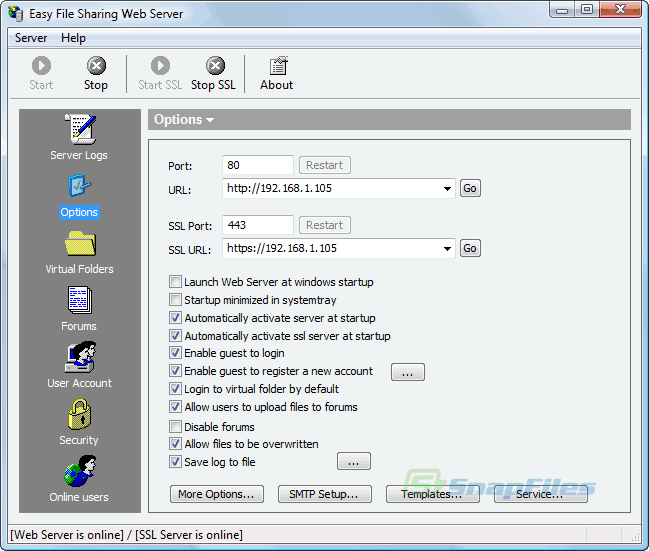Click the Start SSL toolbar icon
649x551 pixels.
(x=160, y=73)
